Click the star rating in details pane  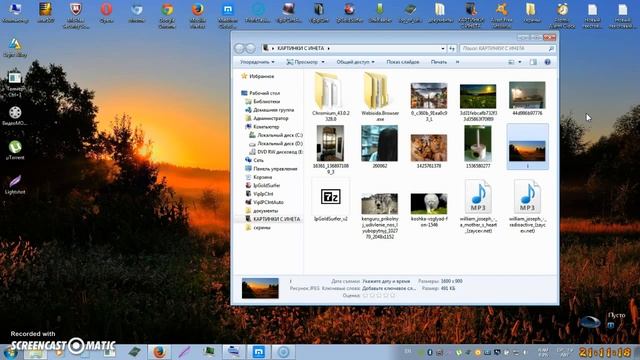click(379, 295)
